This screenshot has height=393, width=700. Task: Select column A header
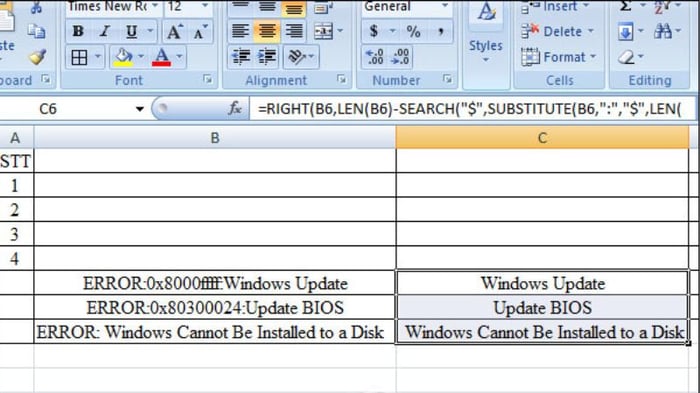pos(15,138)
